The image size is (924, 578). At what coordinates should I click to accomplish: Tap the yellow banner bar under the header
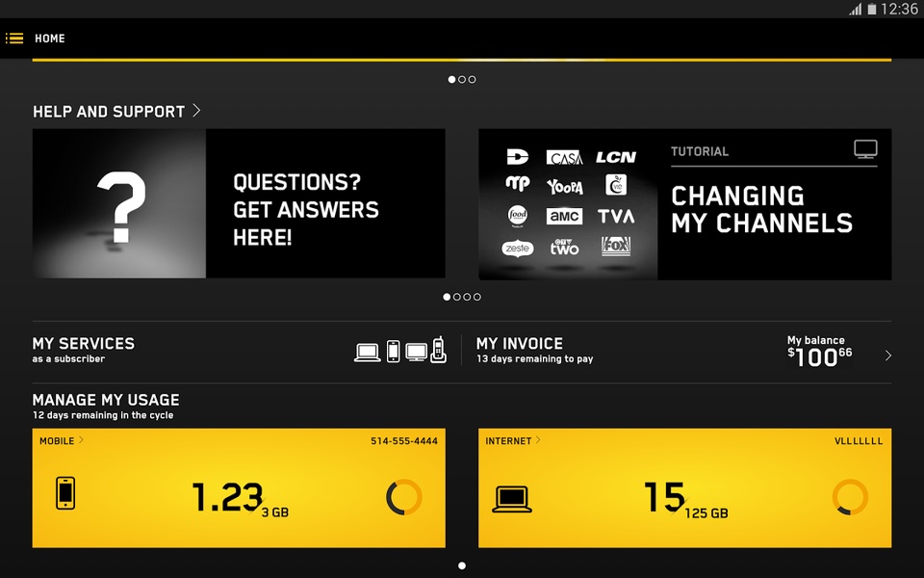(462, 60)
